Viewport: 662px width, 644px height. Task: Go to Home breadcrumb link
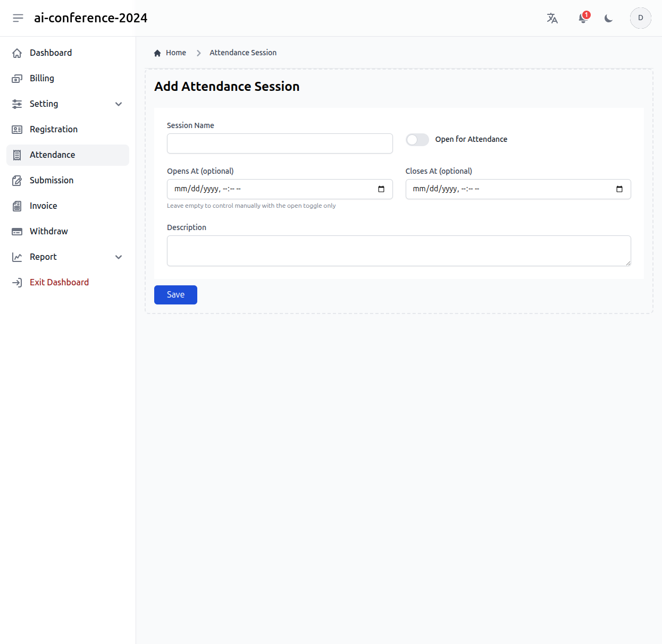(x=176, y=53)
